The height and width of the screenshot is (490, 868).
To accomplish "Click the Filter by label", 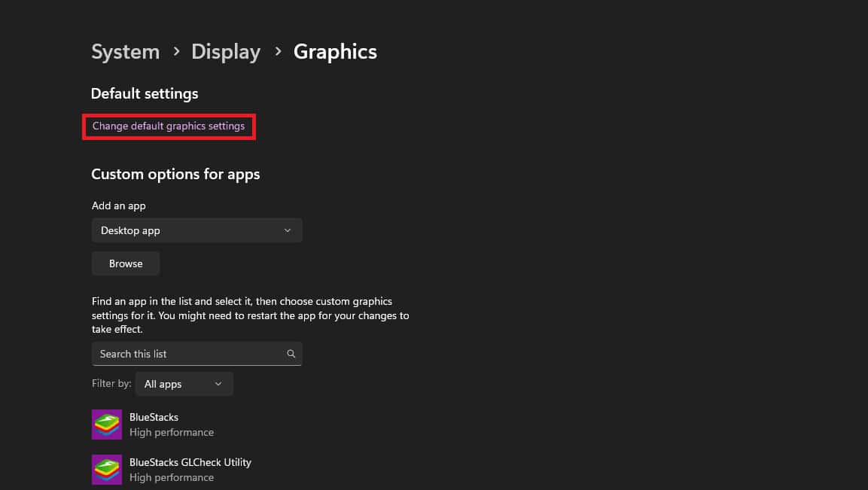I will click(111, 383).
